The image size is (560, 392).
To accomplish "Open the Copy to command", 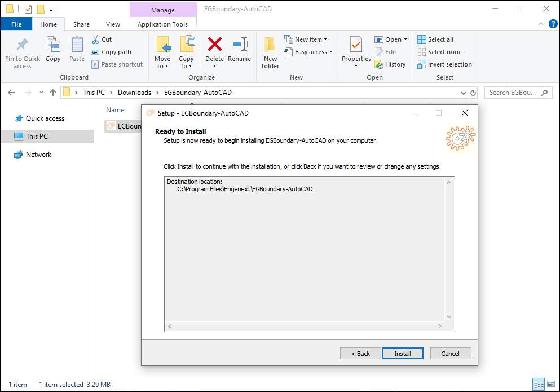I will (187, 52).
